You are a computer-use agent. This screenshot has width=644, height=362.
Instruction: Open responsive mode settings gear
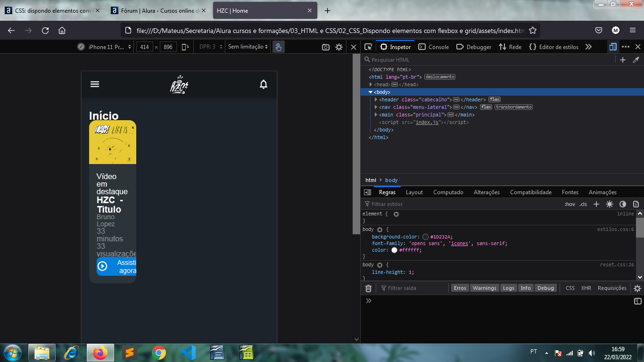pyautogui.click(x=339, y=47)
